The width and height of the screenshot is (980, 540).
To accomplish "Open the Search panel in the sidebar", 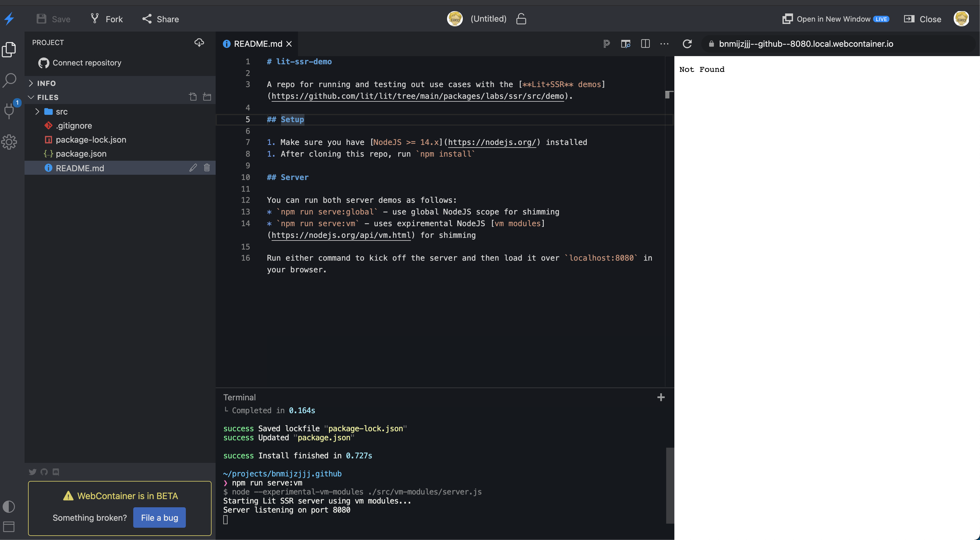I will (x=10, y=80).
